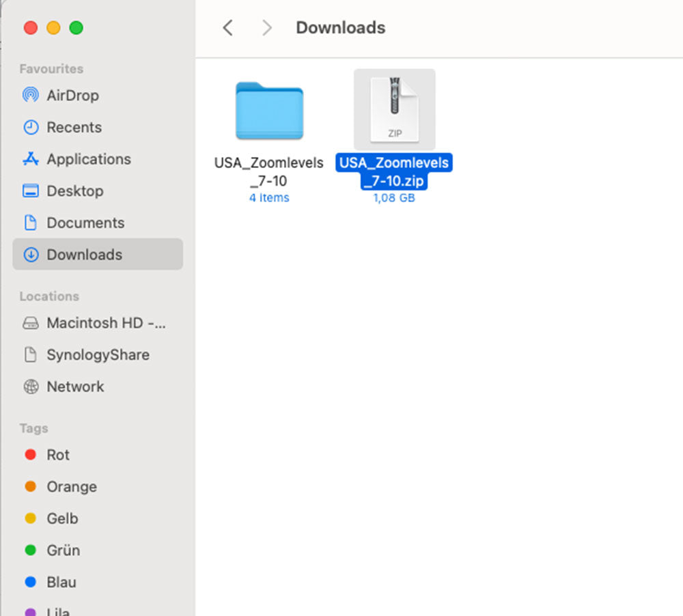Select Downloads in the sidebar

point(84,255)
